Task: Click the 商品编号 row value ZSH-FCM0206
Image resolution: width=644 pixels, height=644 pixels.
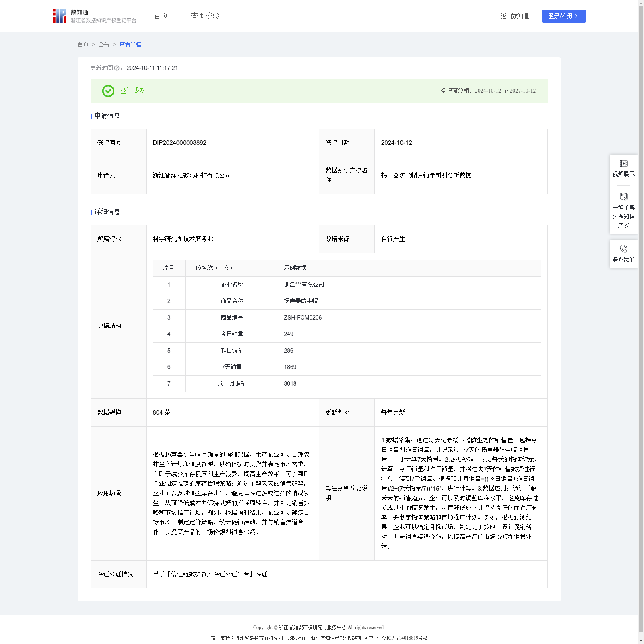Action: pyautogui.click(x=303, y=318)
